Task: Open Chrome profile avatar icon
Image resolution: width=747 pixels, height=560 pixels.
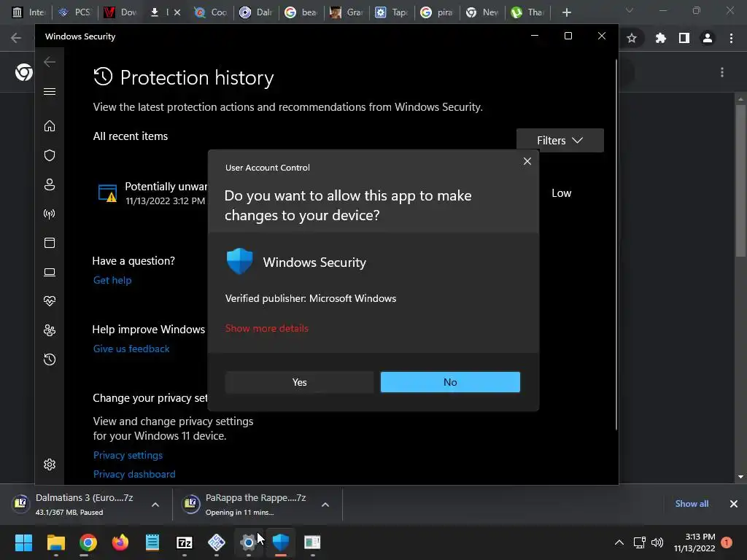Action: (x=708, y=38)
